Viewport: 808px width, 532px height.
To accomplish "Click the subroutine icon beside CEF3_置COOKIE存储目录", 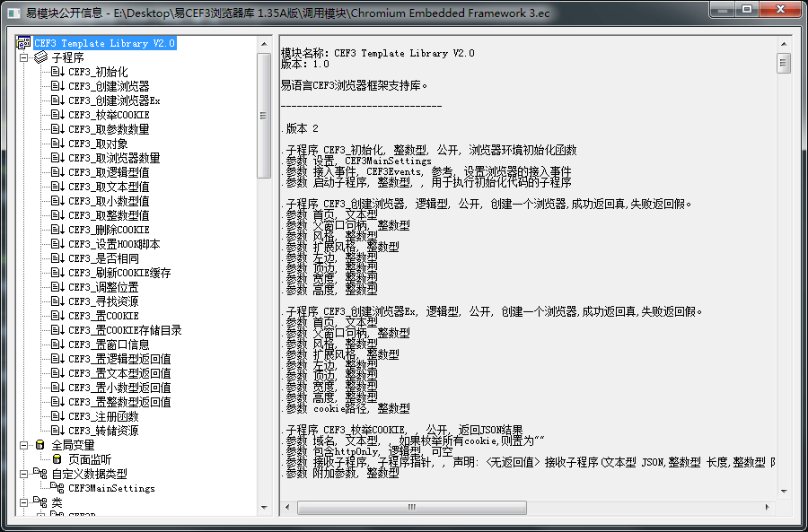I will (x=57, y=330).
